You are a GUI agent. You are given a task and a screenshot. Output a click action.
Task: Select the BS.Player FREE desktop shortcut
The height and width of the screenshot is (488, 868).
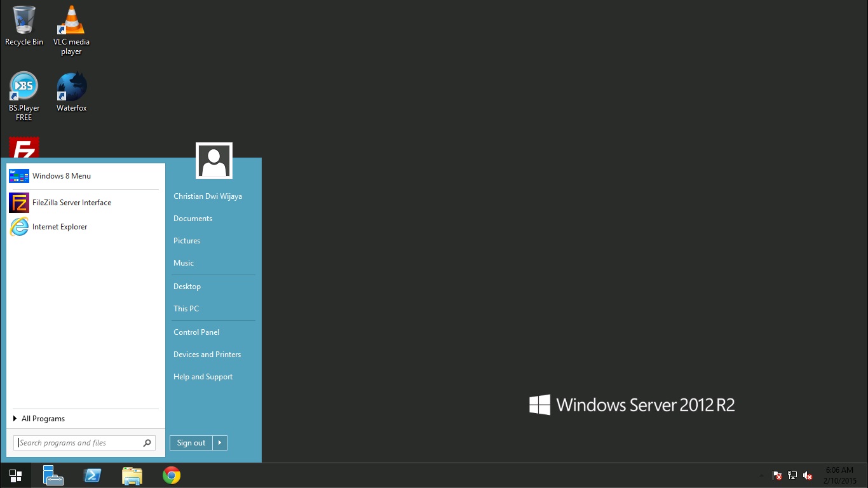pyautogui.click(x=24, y=97)
